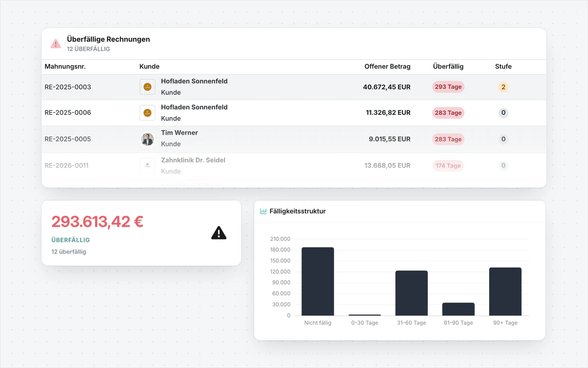Open invoice RE-2025-0003
Viewport: 588px width, 368px height.
point(68,87)
